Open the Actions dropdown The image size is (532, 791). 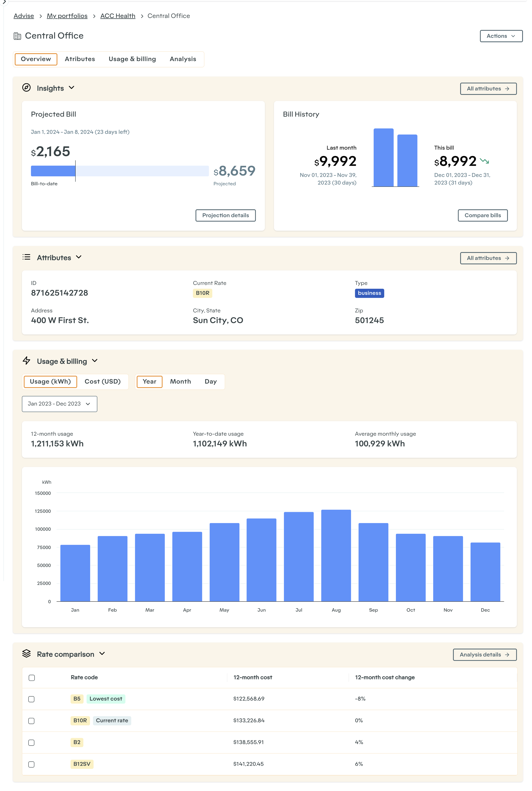pos(501,36)
